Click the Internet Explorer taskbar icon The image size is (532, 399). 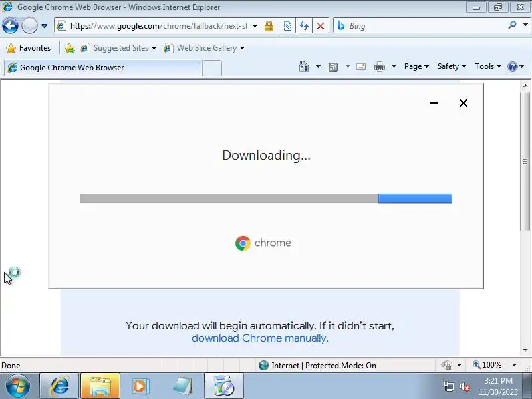coord(59,386)
